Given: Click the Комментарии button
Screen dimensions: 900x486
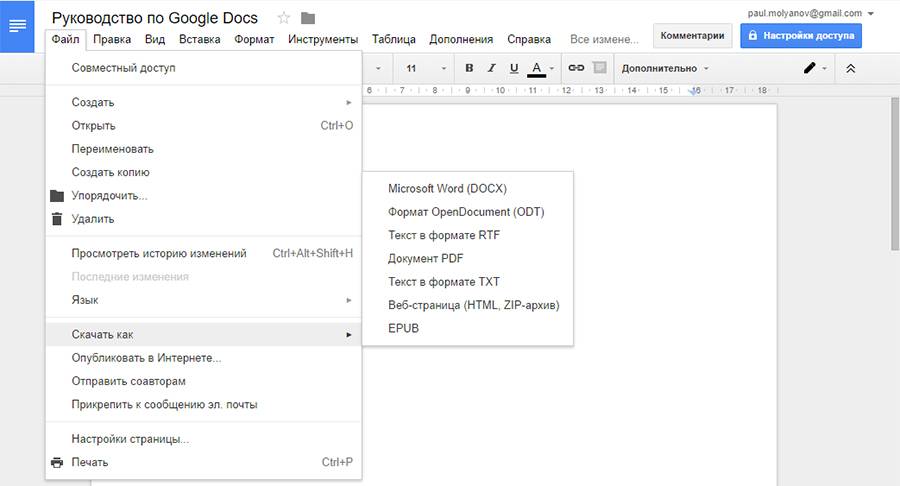Looking at the screenshot, I should coord(690,36).
